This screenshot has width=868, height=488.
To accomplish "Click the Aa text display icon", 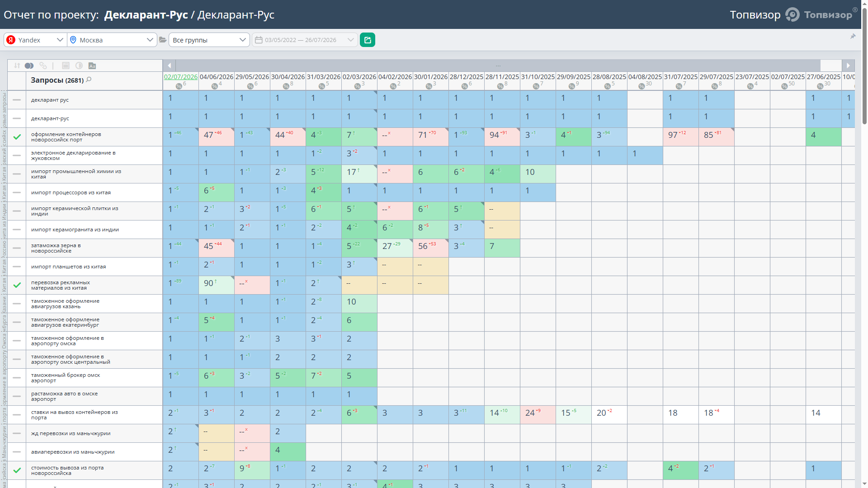I will [x=92, y=66].
